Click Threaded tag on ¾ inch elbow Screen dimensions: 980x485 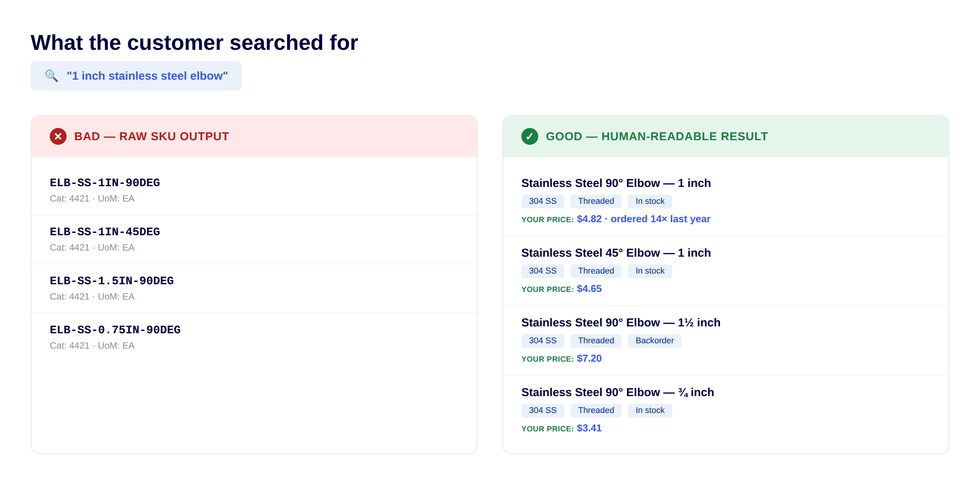click(x=596, y=410)
